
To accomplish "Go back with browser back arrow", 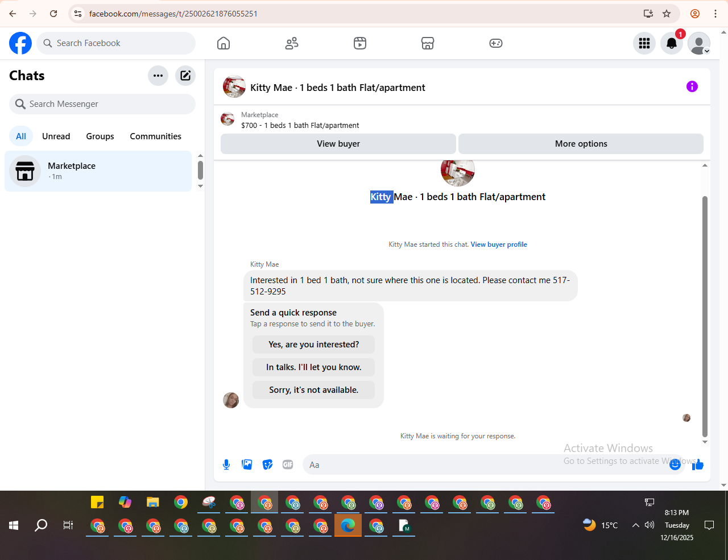I will 13,14.
